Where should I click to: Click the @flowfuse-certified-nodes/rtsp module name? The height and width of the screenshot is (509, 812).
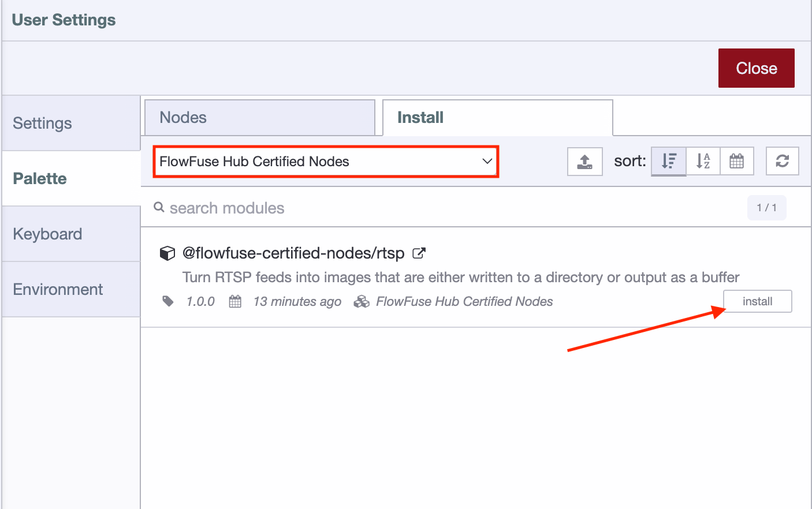pyautogui.click(x=293, y=253)
